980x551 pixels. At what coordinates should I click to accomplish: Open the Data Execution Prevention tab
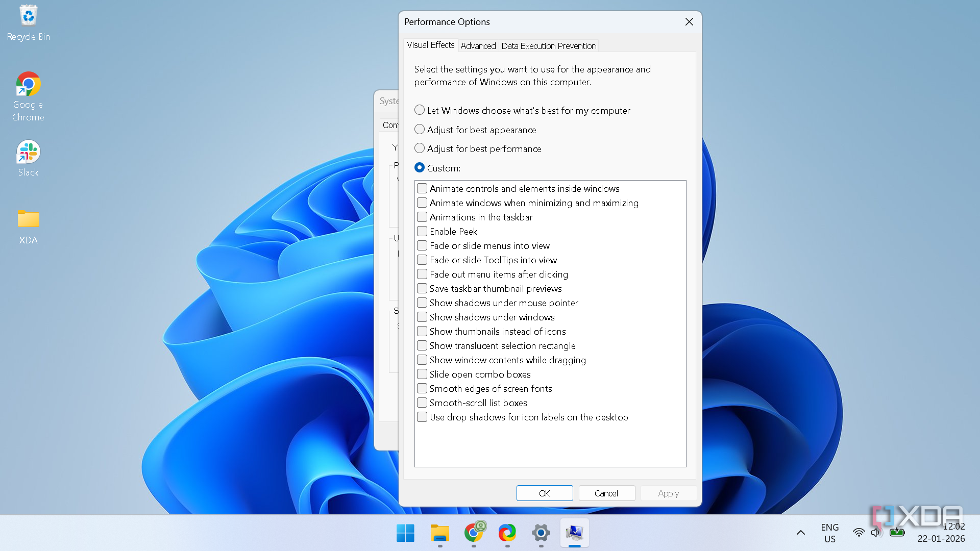549,46
